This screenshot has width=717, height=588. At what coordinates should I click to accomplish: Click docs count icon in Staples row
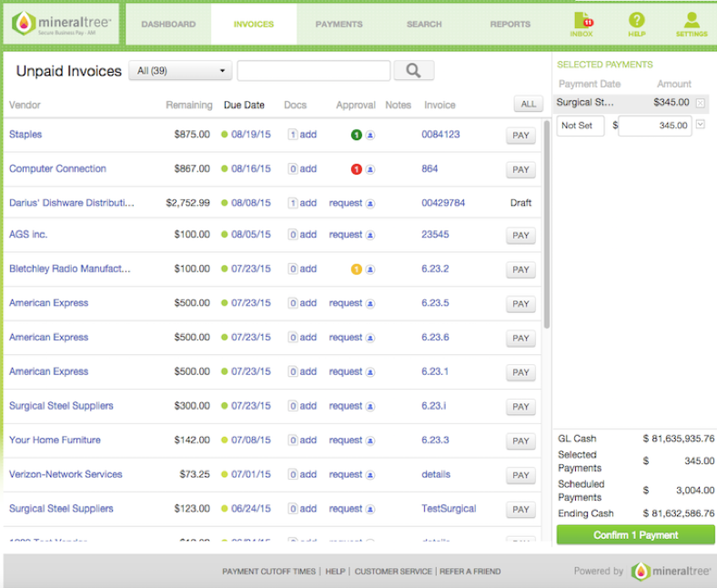pyautogui.click(x=293, y=135)
